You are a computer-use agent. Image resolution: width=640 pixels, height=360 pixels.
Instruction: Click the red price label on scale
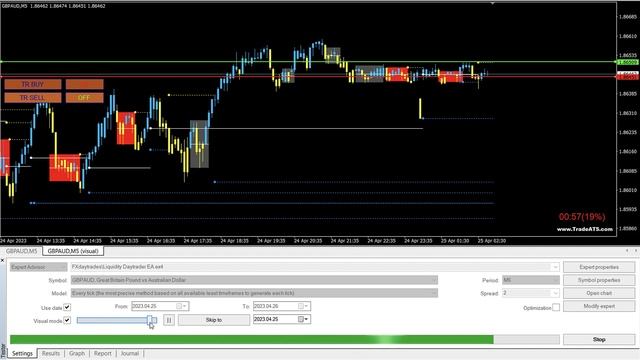tap(628, 77)
